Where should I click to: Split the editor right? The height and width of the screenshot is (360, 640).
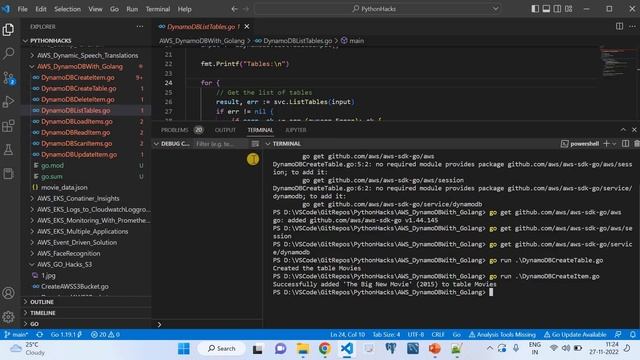(619, 26)
